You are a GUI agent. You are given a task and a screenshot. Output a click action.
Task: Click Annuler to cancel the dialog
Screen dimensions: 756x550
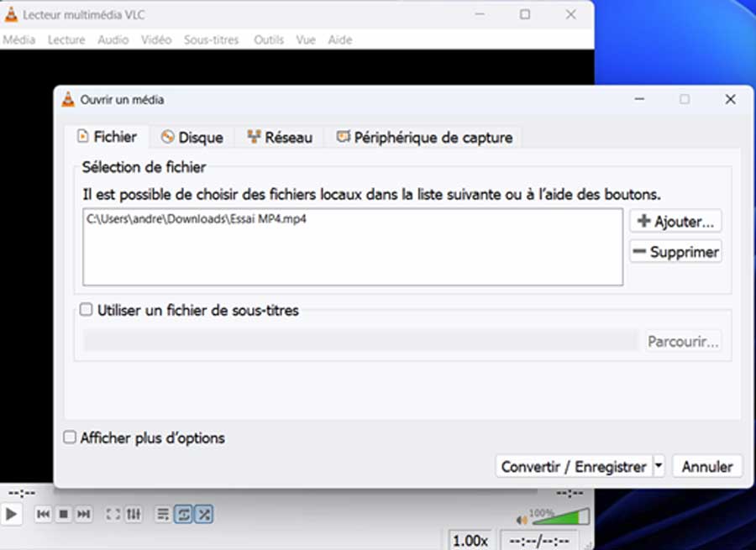pos(707,467)
